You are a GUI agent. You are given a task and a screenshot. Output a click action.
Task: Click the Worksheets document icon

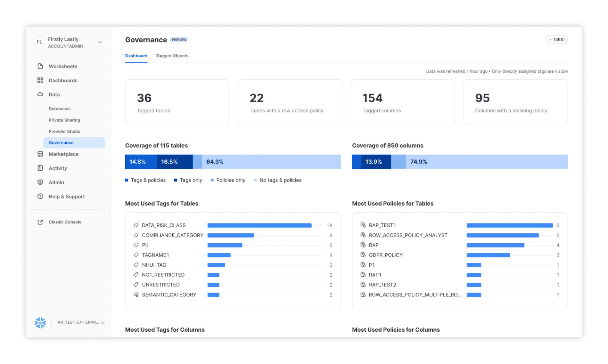pos(40,66)
